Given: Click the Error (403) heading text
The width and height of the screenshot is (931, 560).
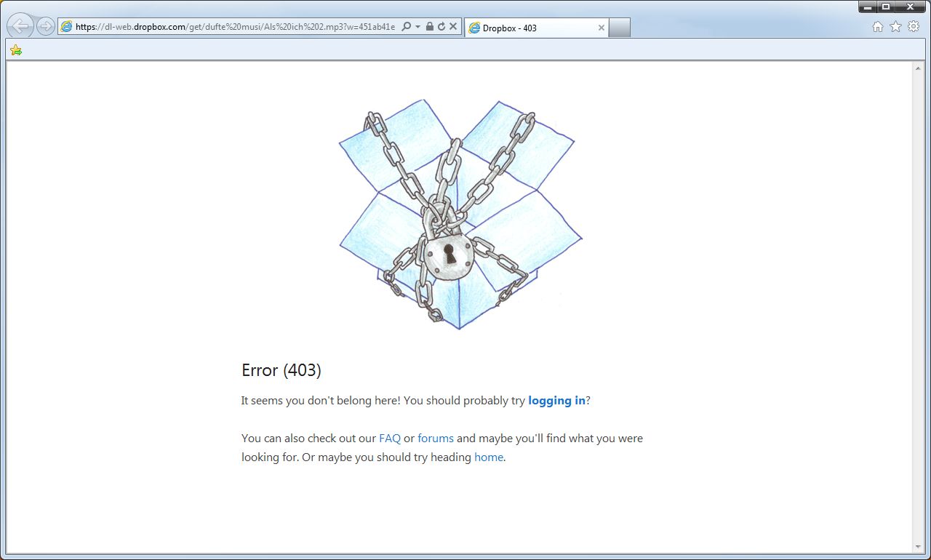Looking at the screenshot, I should tap(281, 370).
